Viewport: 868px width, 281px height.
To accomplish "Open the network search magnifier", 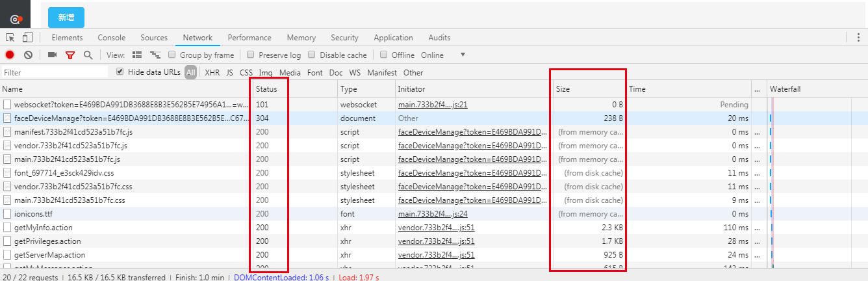I will coord(88,55).
